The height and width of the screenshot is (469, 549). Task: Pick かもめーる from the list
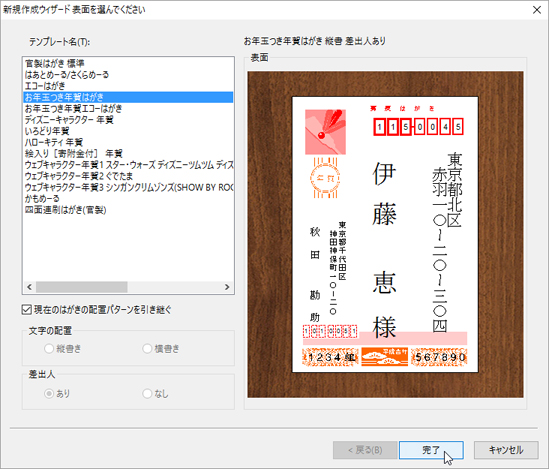tap(128, 198)
